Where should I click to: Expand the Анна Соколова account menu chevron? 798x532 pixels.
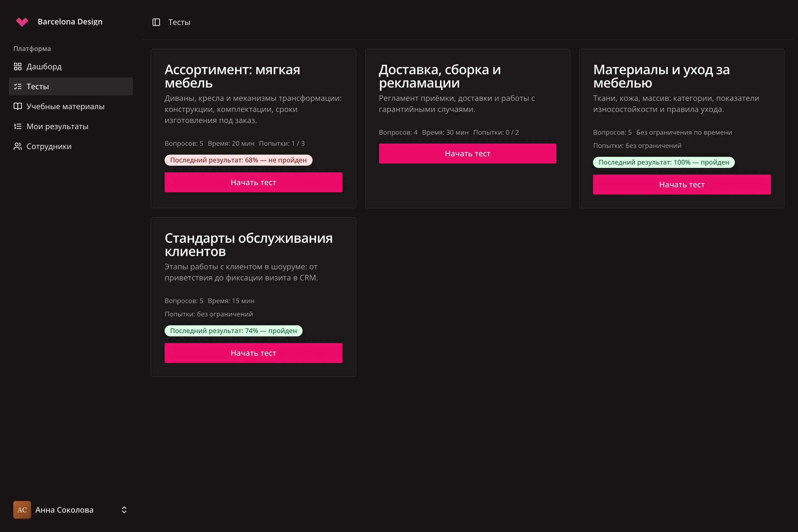[124, 510]
